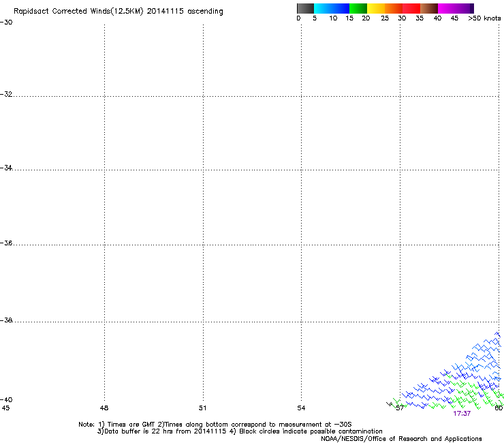Image resolution: width=504 pixels, height=443 pixels.
Task: Click the magenta 40-45 knots color band
Action: pos(447,8)
